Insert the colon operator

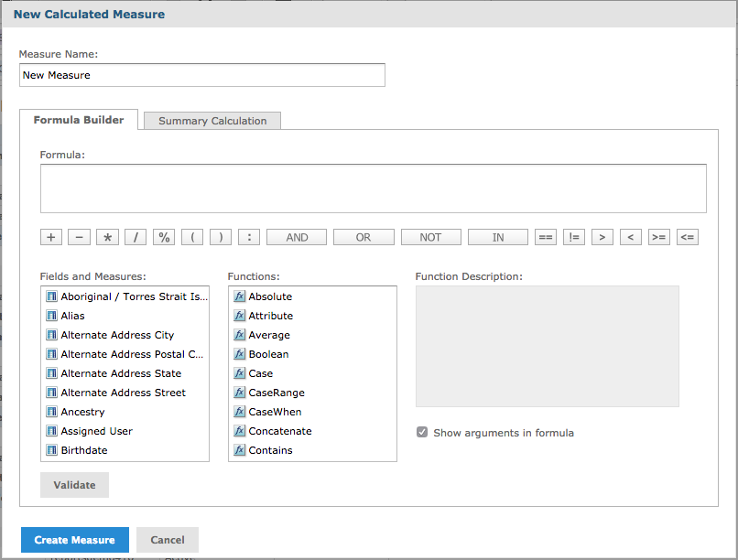(x=249, y=237)
